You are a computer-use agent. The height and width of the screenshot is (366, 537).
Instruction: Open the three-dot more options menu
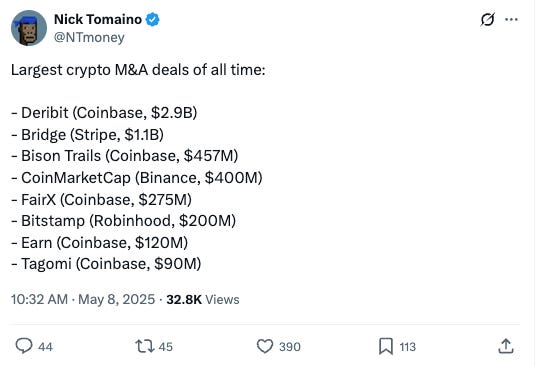click(511, 20)
